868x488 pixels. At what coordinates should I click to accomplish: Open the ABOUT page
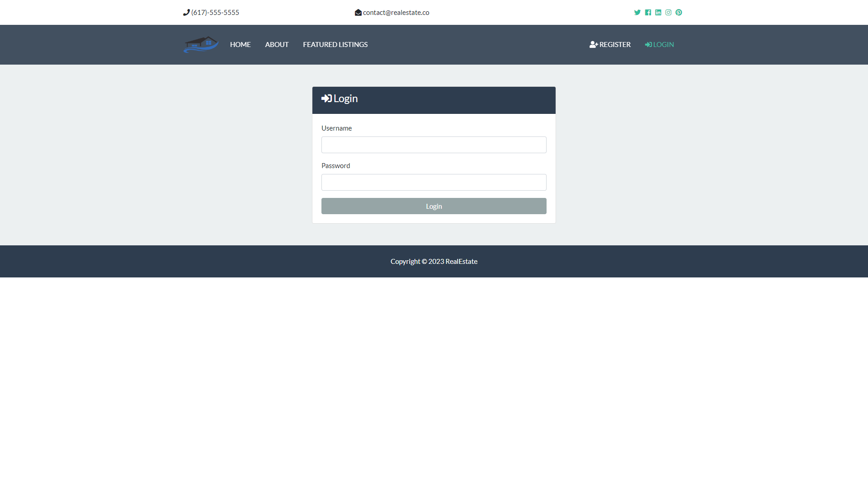tap(277, 44)
